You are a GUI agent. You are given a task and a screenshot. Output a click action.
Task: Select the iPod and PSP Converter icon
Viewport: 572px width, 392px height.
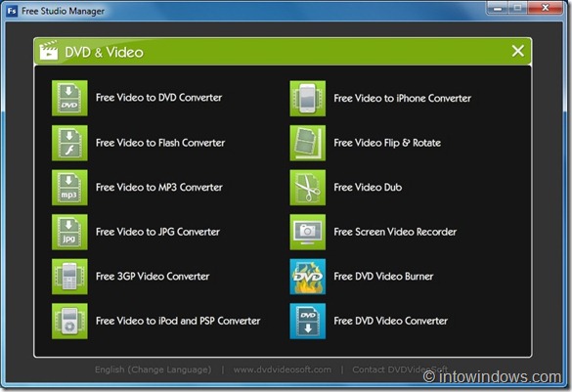(x=69, y=321)
